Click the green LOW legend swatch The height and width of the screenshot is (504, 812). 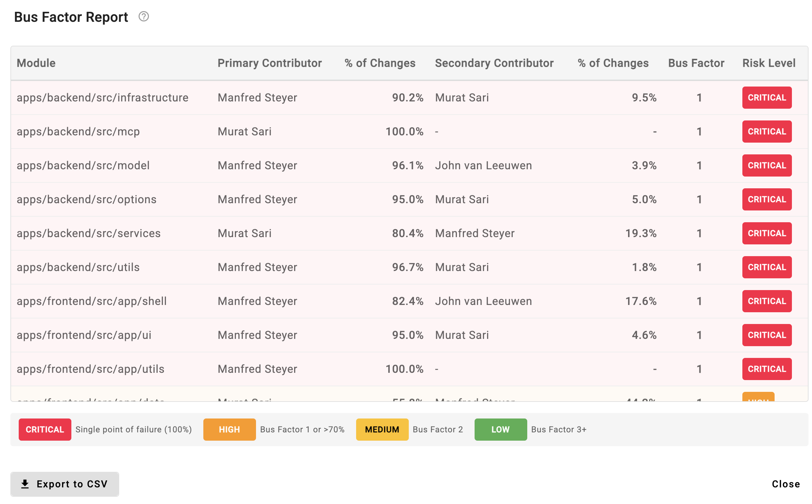pos(500,430)
